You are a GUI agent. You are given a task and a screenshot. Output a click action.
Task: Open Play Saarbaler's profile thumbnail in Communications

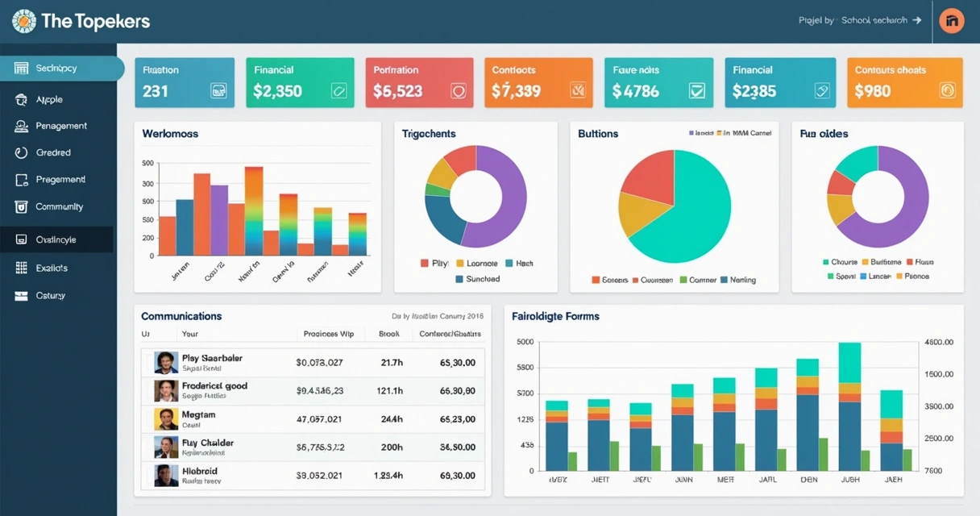pyautogui.click(x=166, y=361)
